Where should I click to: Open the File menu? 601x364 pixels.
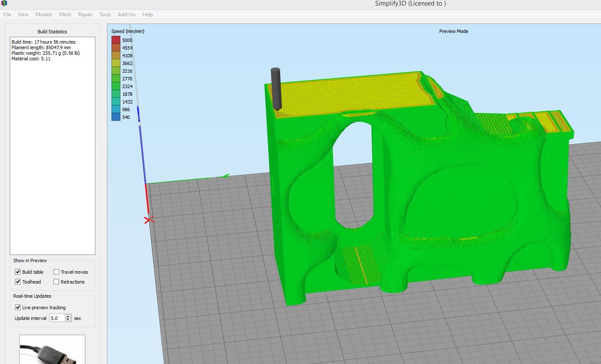coord(7,15)
